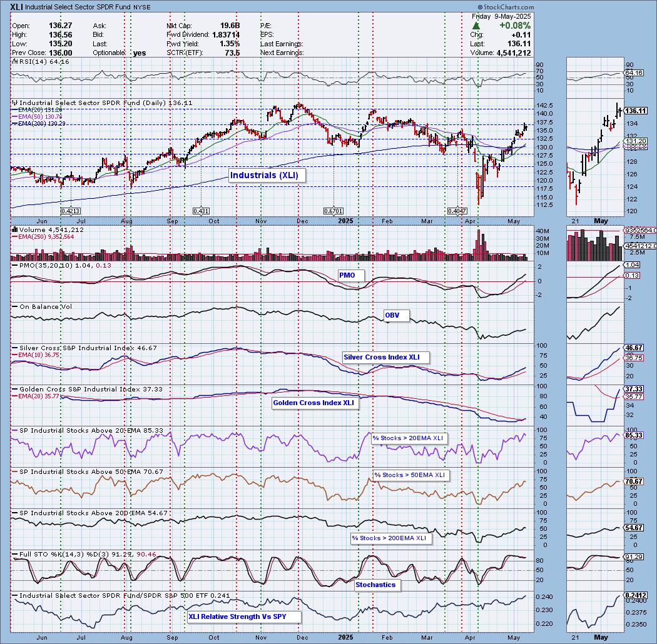Click the EMA(50) legend entry
This screenshot has width=657, height=644.
coord(37,117)
